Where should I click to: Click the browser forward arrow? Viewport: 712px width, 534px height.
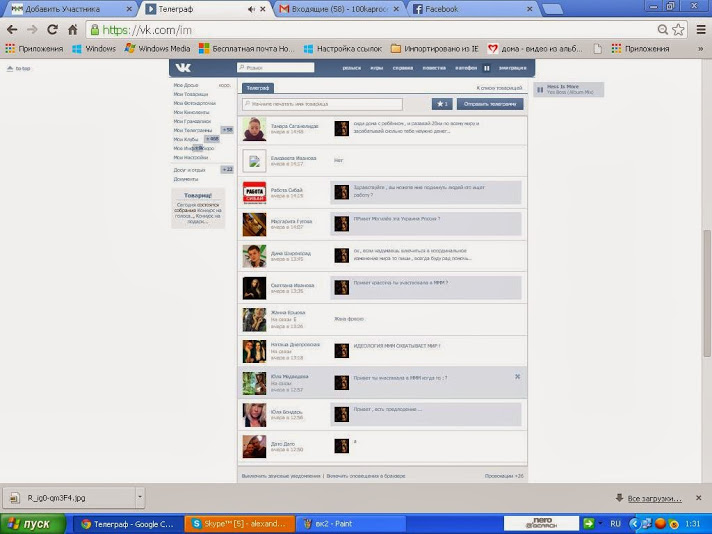click(x=32, y=30)
